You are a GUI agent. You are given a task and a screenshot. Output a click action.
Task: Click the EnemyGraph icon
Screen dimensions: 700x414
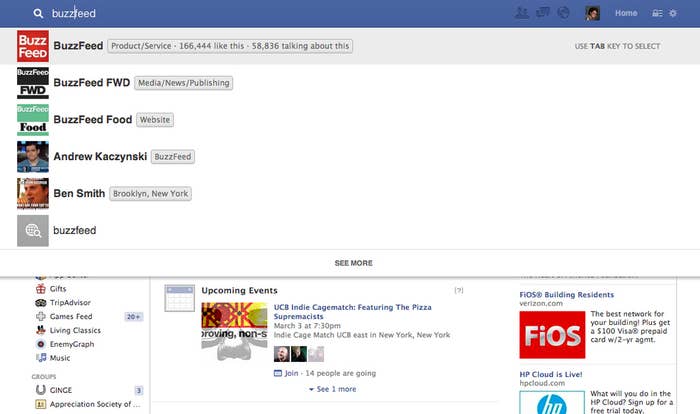pyautogui.click(x=41, y=344)
